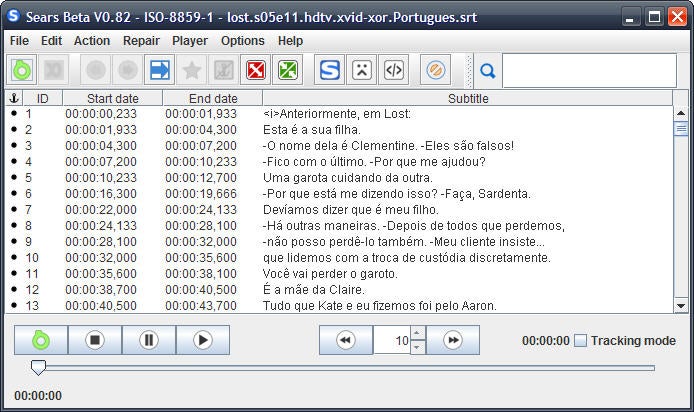Enable the Tracking mode checkbox
The height and width of the screenshot is (412, 694).
[580, 340]
